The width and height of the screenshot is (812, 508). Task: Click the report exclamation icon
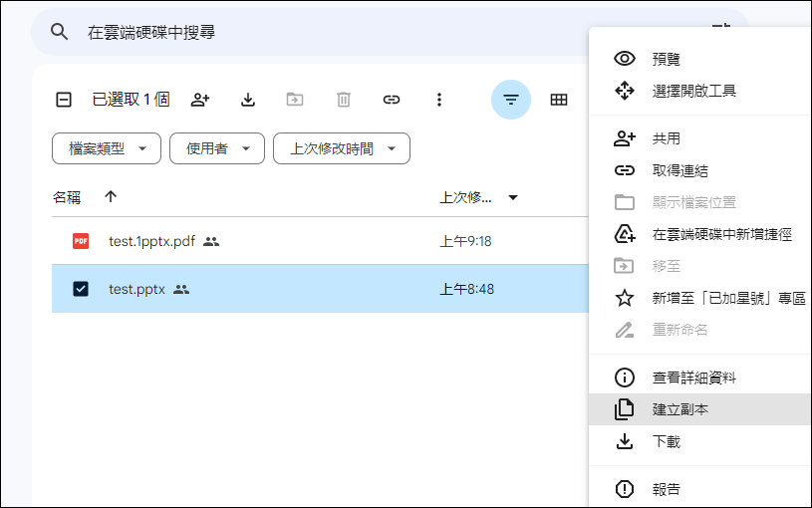coord(625,489)
